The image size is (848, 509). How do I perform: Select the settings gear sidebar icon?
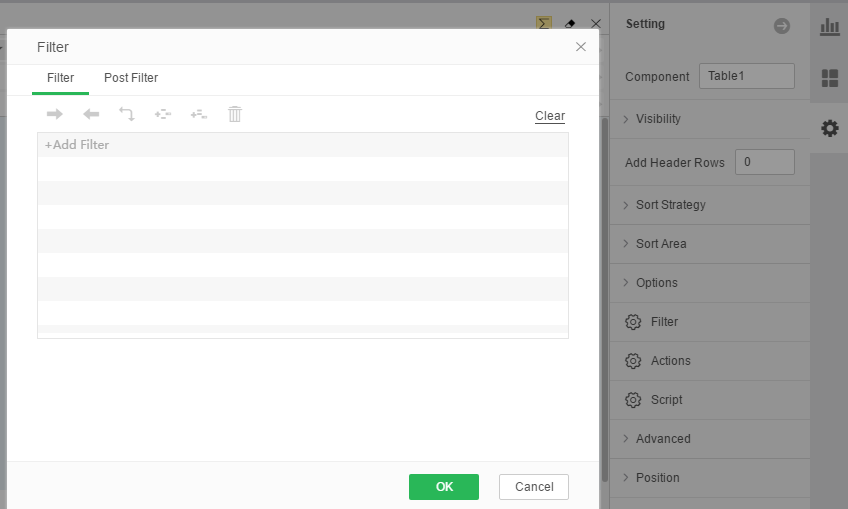click(x=829, y=128)
